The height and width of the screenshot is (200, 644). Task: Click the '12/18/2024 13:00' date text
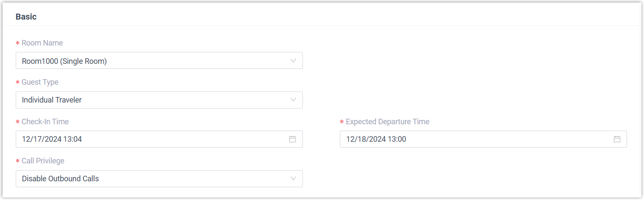pyautogui.click(x=376, y=139)
